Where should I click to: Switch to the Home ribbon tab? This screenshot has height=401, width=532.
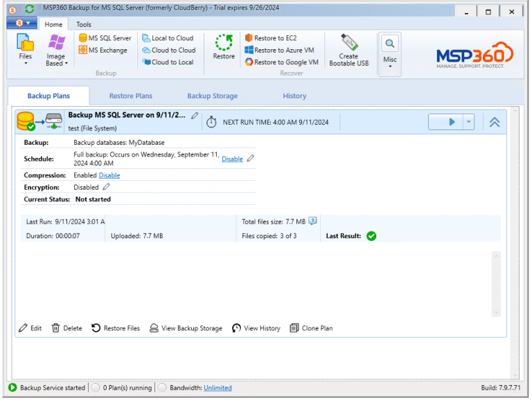coord(53,24)
